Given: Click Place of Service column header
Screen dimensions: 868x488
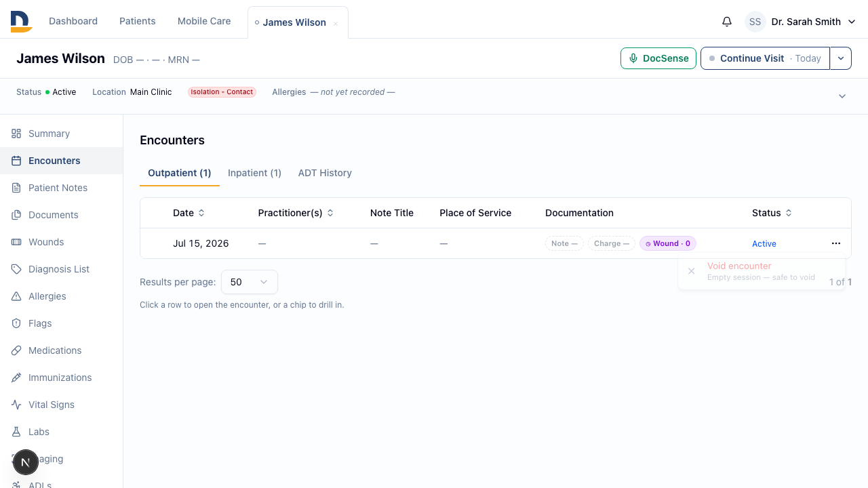Looking at the screenshot, I should pyautogui.click(x=475, y=213).
